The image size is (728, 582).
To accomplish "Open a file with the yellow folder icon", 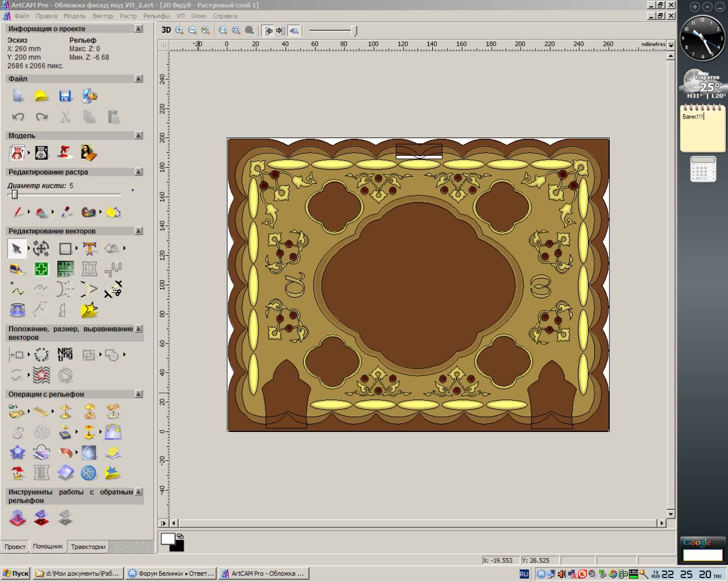I will (x=42, y=96).
